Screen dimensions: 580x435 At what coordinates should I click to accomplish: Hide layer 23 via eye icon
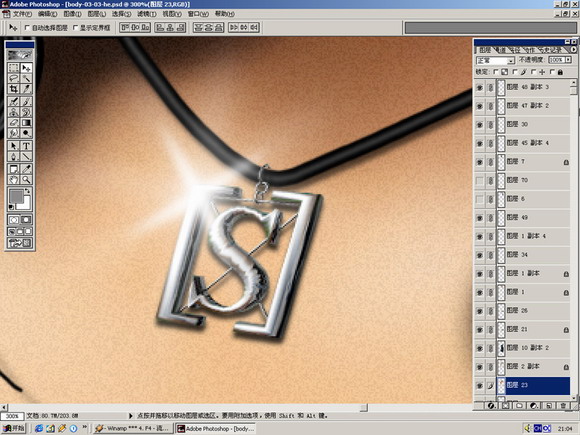pyautogui.click(x=480, y=385)
